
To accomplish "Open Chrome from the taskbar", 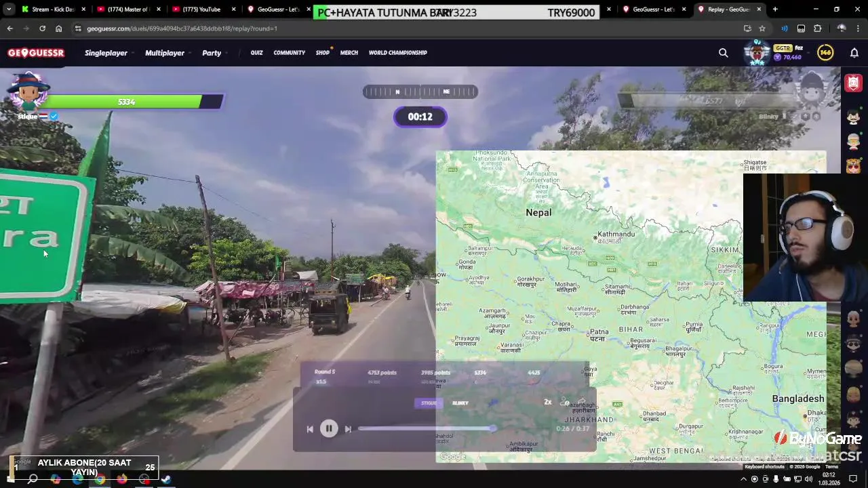I will pos(100,479).
